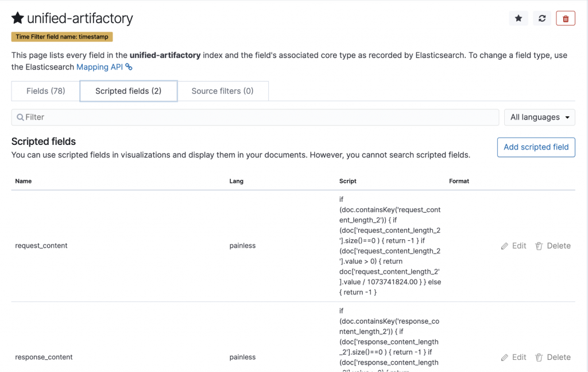The width and height of the screenshot is (588, 372).
Task: Focus the Filter search input
Action: (x=255, y=117)
